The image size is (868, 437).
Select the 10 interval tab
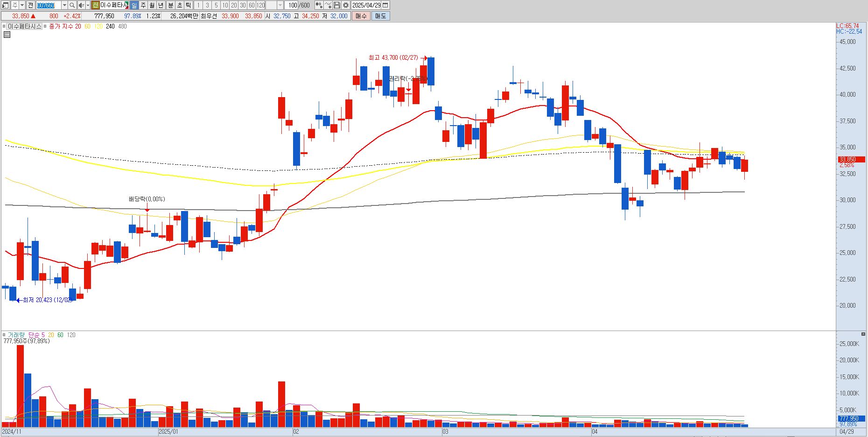[225, 5]
